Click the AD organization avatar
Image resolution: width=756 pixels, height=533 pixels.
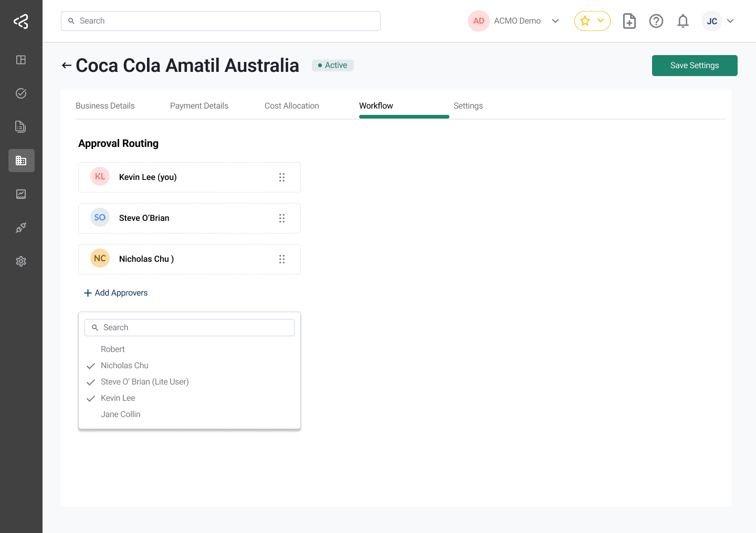pos(479,21)
